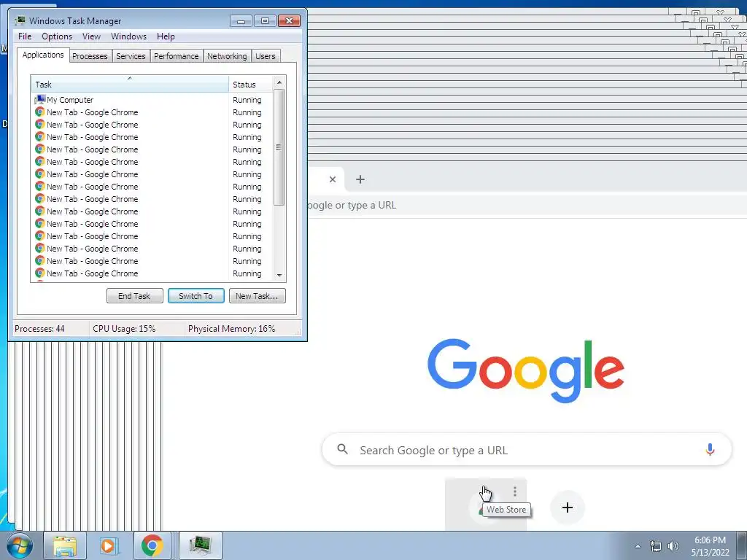The height and width of the screenshot is (560, 747).
Task: Open the Web Store shortcut options dots
Action: click(x=514, y=491)
